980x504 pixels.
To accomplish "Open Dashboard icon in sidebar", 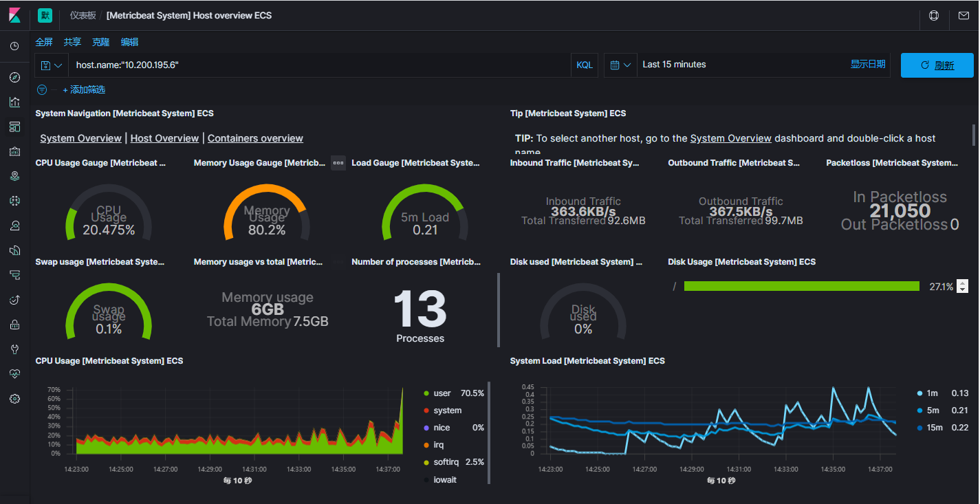I will coord(14,127).
